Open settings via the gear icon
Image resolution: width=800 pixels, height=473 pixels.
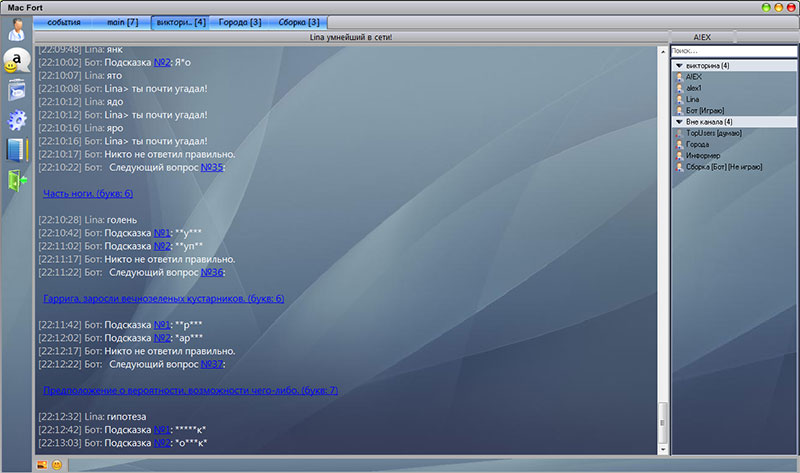click(16, 121)
